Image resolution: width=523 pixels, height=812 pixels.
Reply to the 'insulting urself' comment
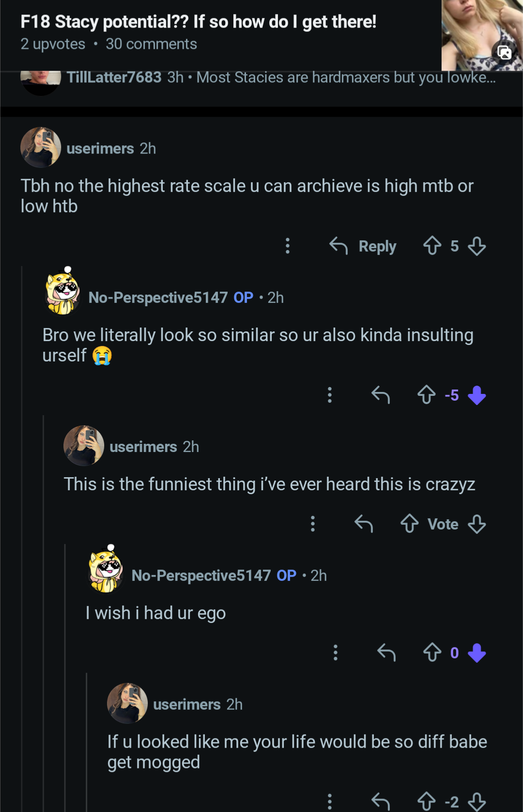(381, 395)
